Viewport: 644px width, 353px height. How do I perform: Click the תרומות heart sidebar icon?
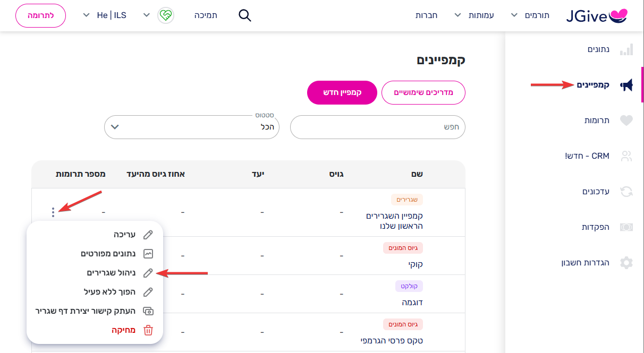pyautogui.click(x=627, y=120)
